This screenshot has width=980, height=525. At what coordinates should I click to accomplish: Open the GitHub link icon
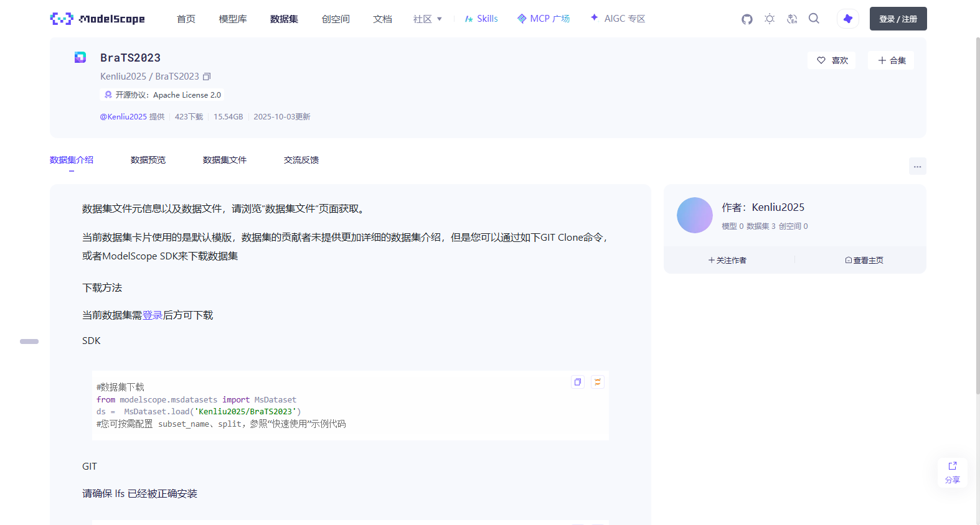point(747,19)
